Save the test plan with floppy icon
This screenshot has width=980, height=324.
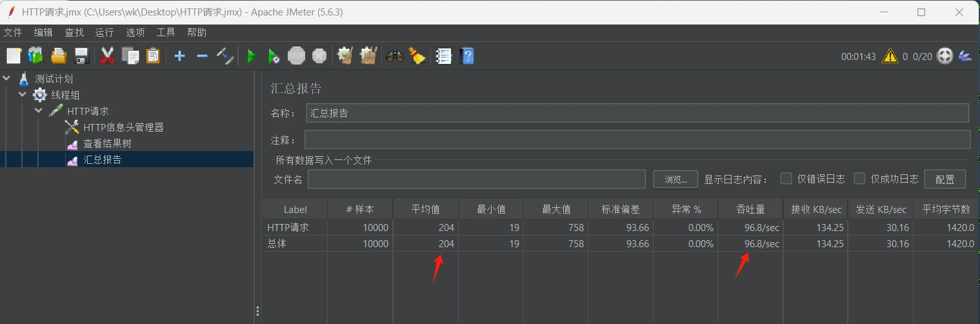point(81,56)
